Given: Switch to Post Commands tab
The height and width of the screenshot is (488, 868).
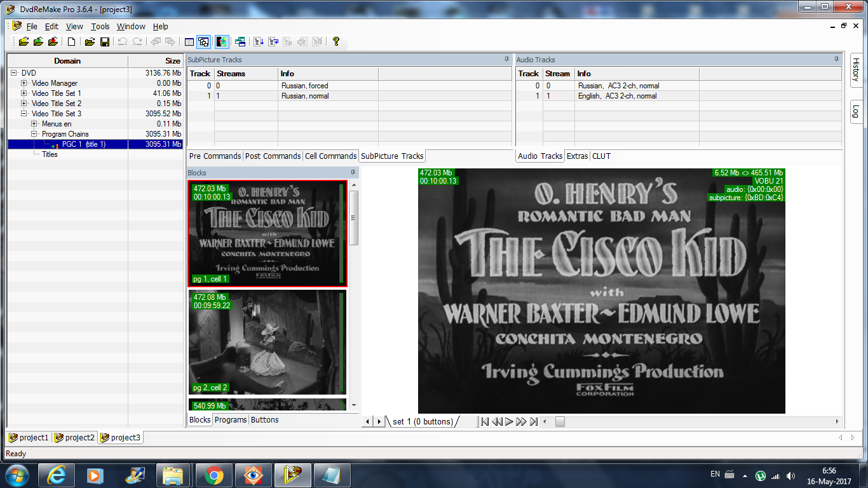Looking at the screenshot, I should (x=273, y=156).
